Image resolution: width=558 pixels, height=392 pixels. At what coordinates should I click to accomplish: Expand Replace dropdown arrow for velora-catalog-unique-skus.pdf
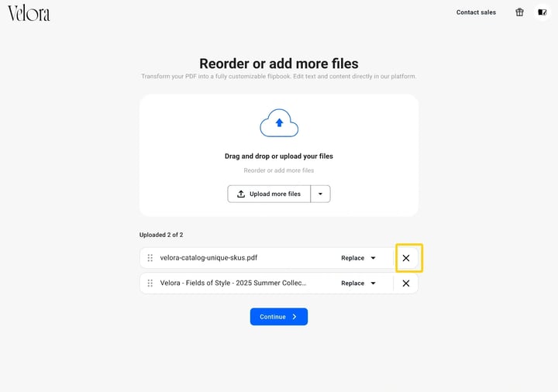[373, 258]
